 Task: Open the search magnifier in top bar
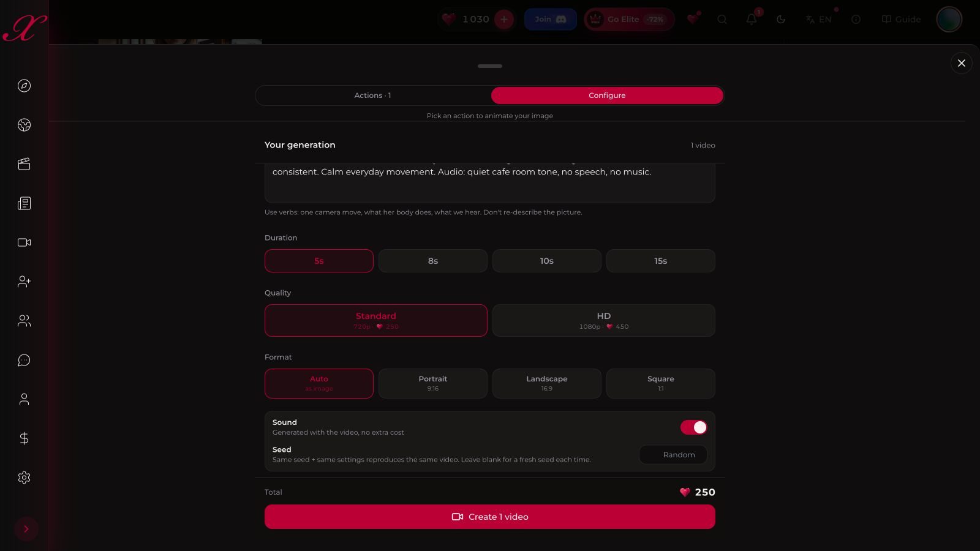(722, 20)
